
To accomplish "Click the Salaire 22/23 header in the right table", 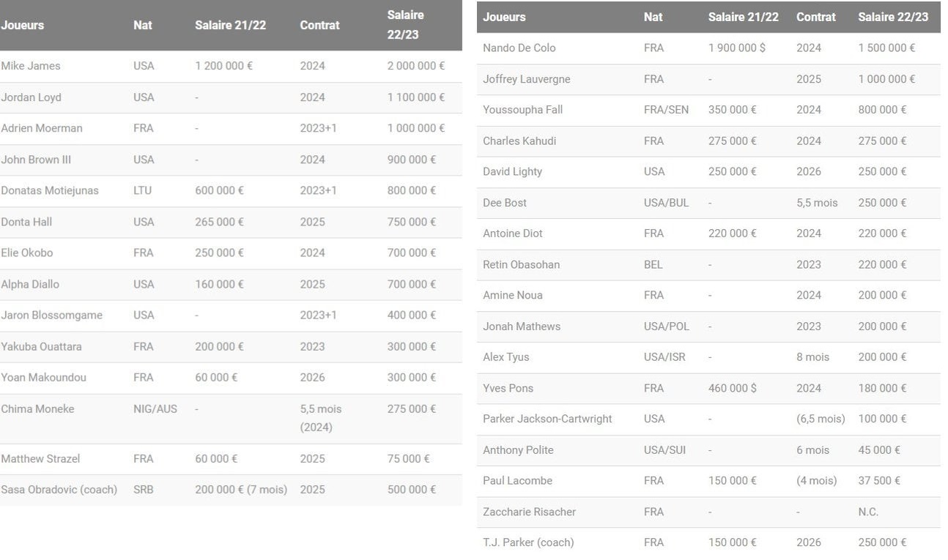I will pyautogui.click(x=892, y=17).
